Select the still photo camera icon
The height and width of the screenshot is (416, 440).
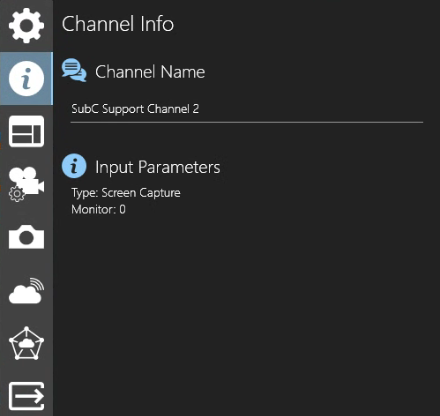coord(26,237)
